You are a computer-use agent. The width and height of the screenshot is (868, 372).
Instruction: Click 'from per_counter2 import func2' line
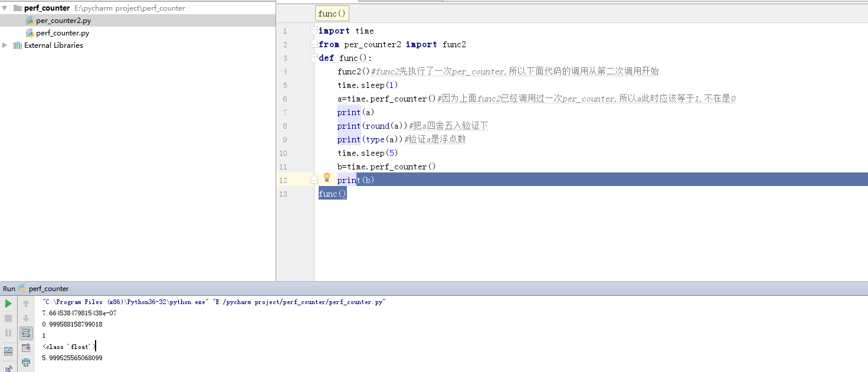click(x=392, y=44)
